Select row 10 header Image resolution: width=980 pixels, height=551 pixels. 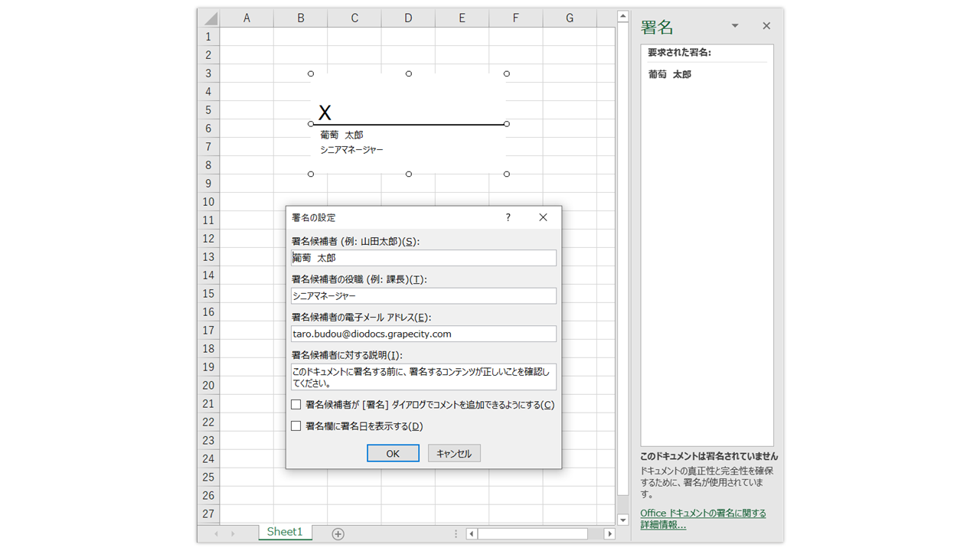208,202
